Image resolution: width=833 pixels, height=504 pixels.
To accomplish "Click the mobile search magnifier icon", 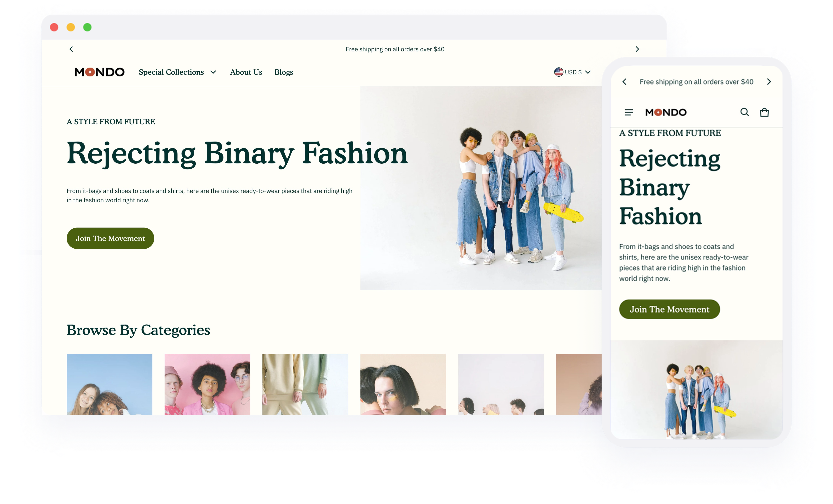I will tap(744, 112).
